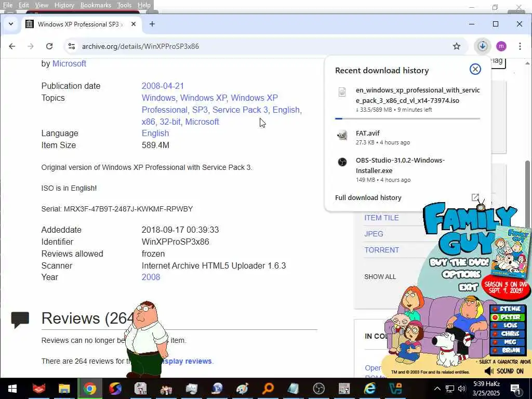Download the TORRENT option

pos(381,250)
